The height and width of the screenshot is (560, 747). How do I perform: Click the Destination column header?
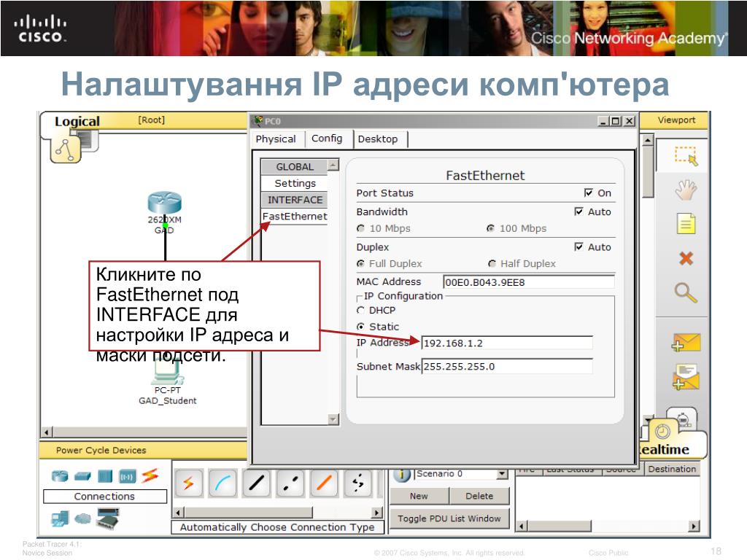(672, 469)
